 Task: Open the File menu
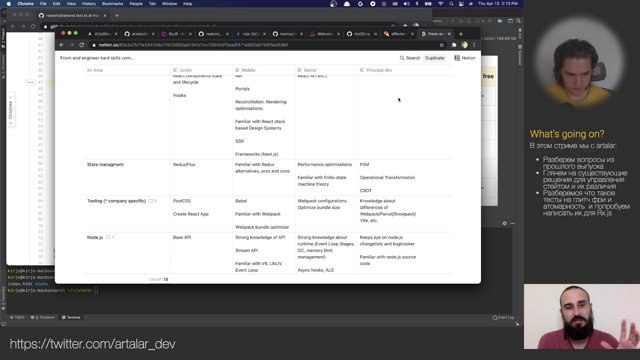[x=43, y=4]
